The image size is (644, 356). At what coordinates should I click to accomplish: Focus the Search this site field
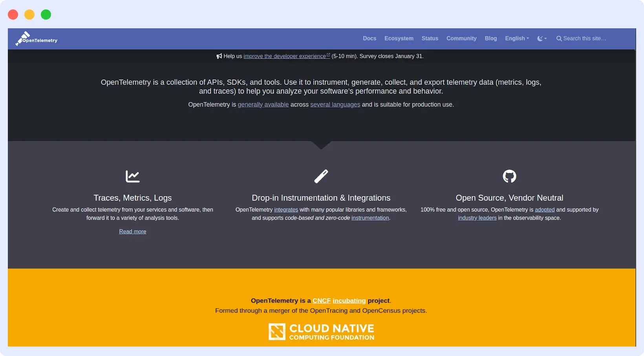coord(584,39)
